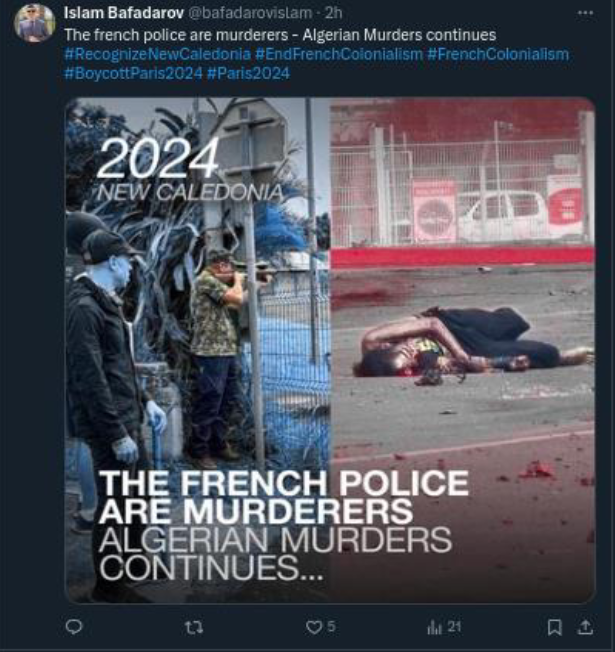This screenshot has width=615, height=652.
Task: Open the three-dot more options menu
Action: pos(585,13)
